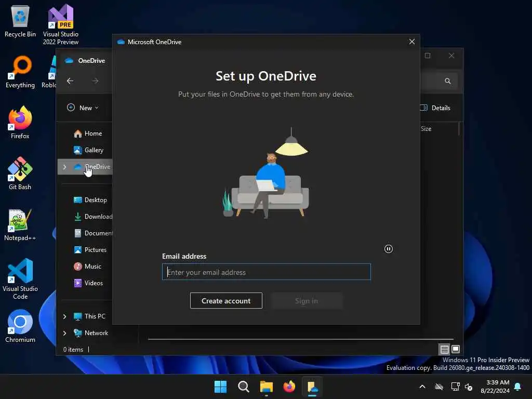The height and width of the screenshot is (399, 532).
Task: Click the OneDrive setup taskbar icon
Action: (x=312, y=387)
